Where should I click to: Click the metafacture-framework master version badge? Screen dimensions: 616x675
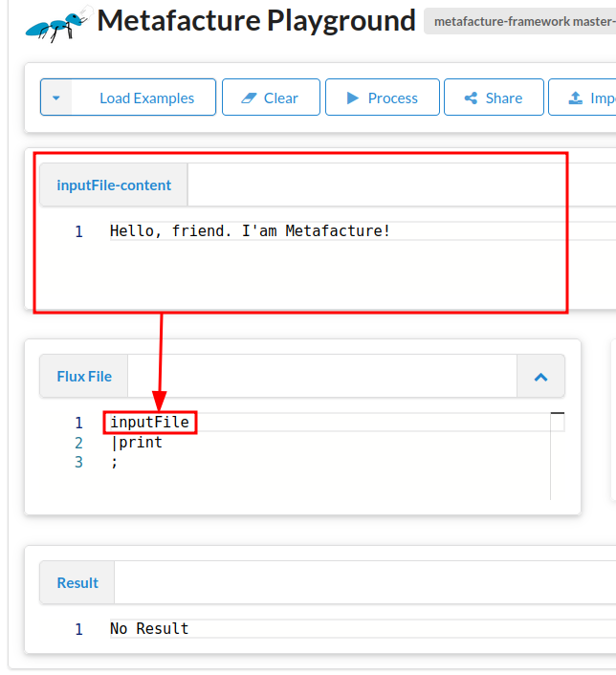(x=520, y=21)
